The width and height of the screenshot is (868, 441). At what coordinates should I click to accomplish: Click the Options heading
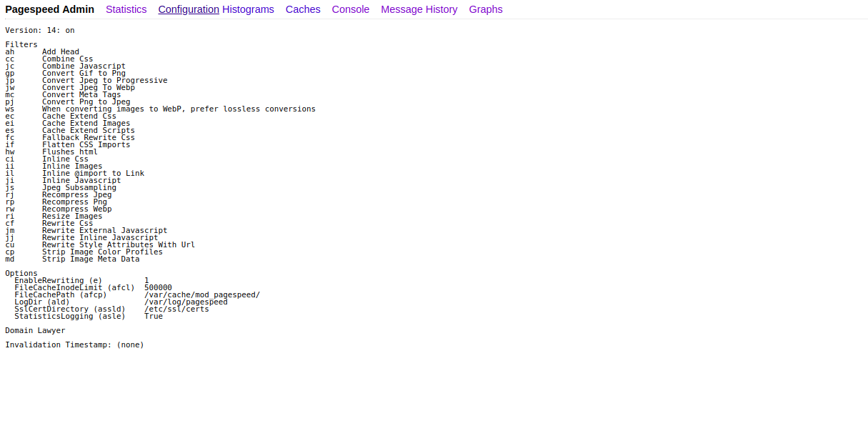21,273
